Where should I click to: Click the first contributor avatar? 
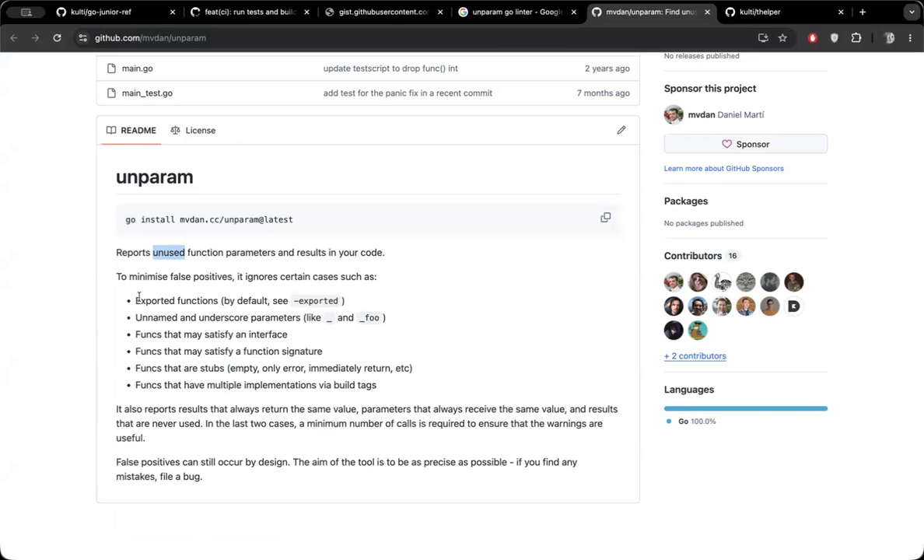[674, 282]
